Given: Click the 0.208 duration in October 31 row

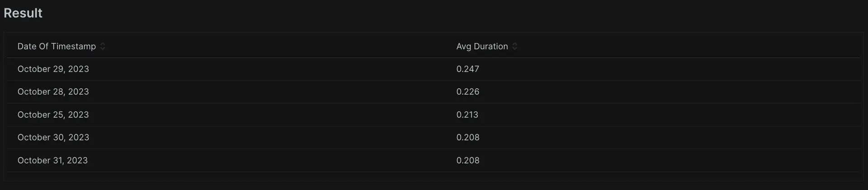Looking at the screenshot, I should pos(467,161).
